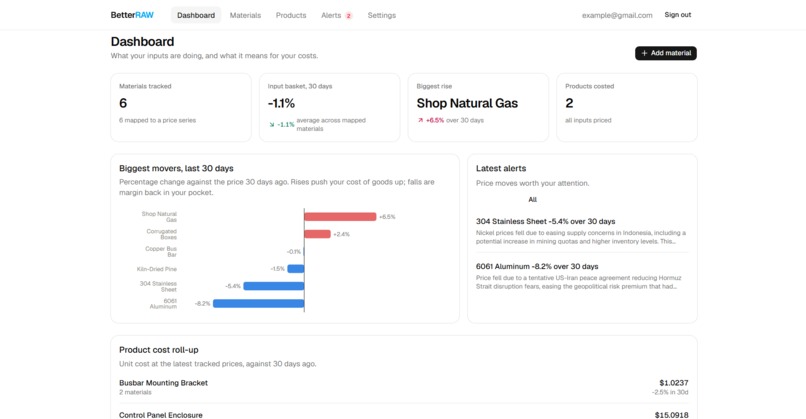Click the -1.1% input basket value
This screenshot has width=806, height=419.
point(281,103)
